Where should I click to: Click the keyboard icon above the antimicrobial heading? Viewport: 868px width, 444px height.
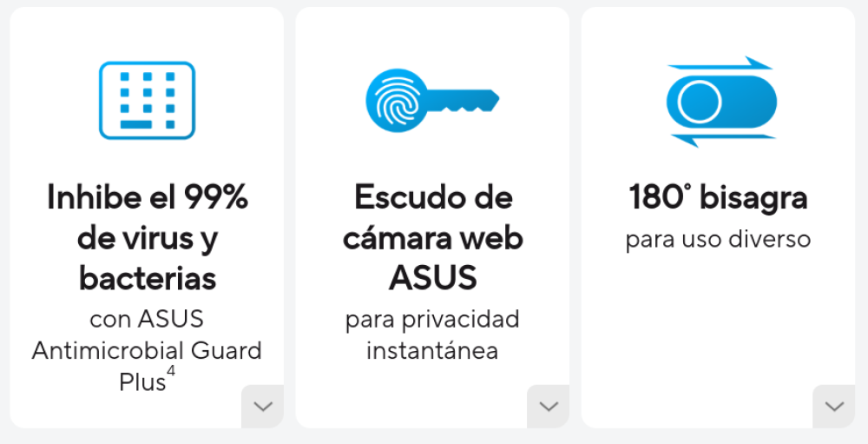click(147, 100)
